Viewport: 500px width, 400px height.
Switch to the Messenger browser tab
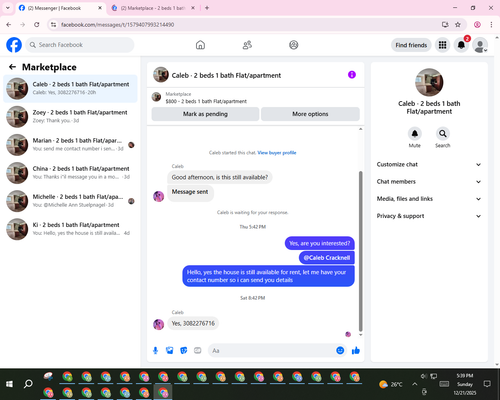click(x=60, y=8)
